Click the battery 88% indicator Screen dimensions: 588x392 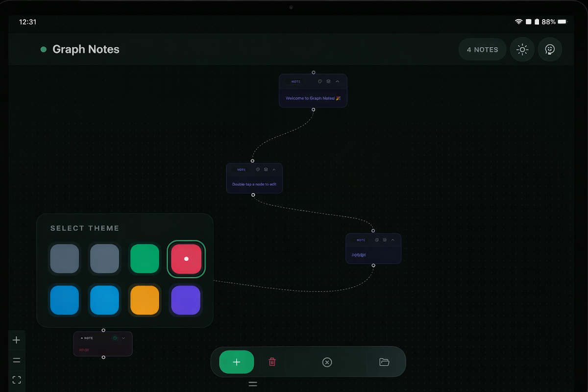point(554,22)
